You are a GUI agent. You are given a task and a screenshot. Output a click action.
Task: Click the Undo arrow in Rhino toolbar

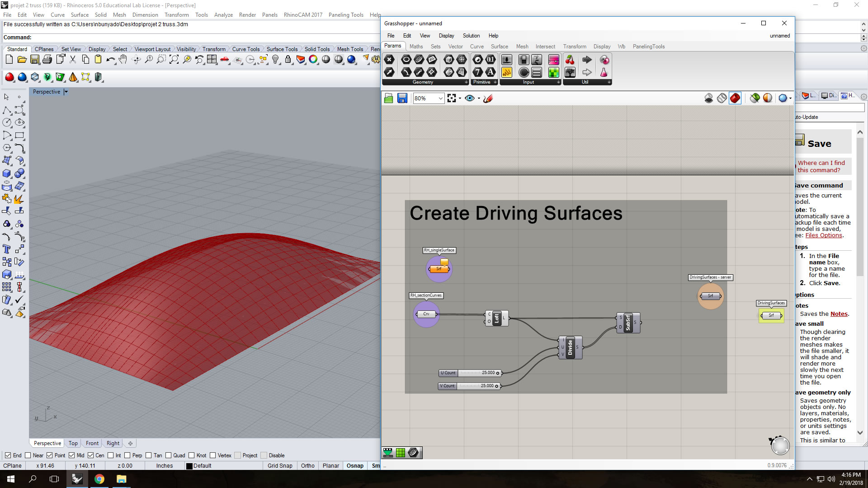pyautogui.click(x=110, y=60)
